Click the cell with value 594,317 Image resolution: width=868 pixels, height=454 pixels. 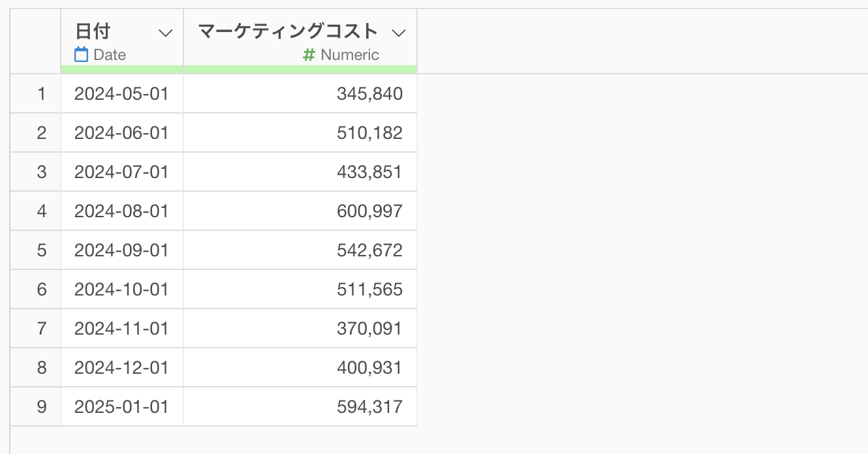point(369,407)
